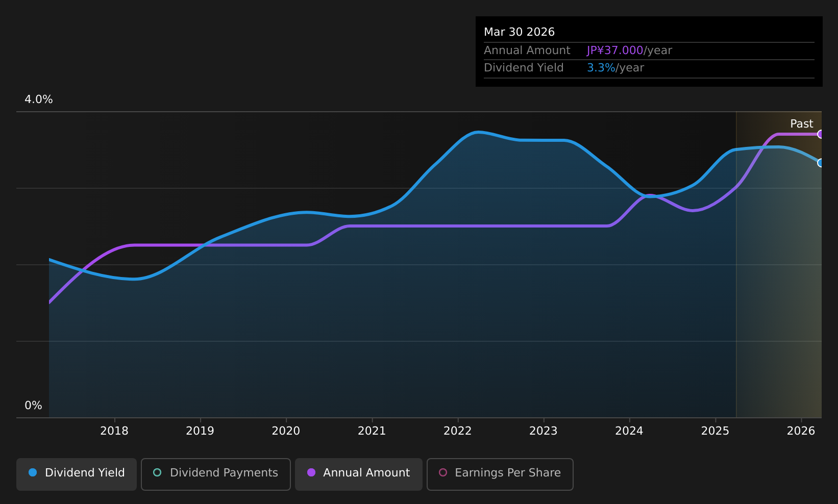This screenshot has width=838, height=504.
Task: Click the Annual Amount tooltip row label
Action: tap(527, 51)
